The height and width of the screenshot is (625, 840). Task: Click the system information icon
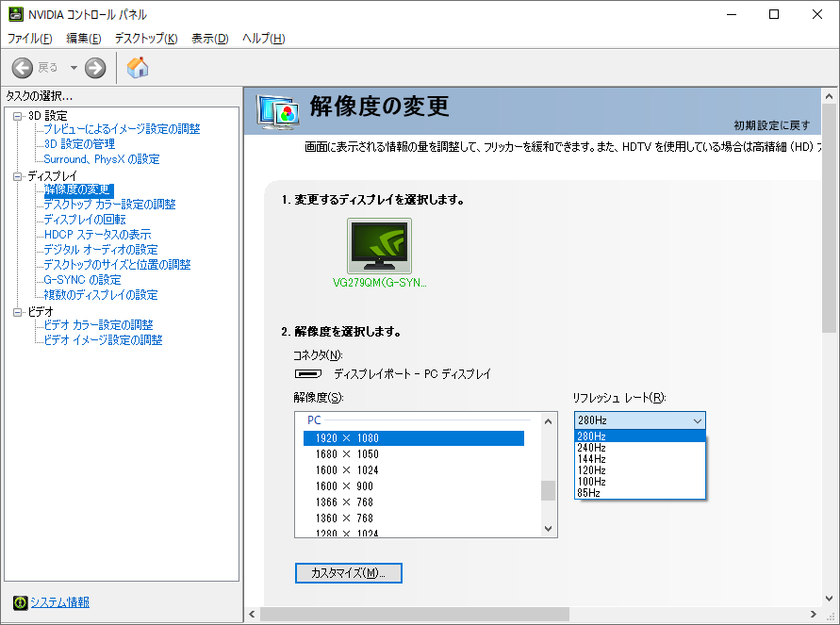click(x=21, y=602)
